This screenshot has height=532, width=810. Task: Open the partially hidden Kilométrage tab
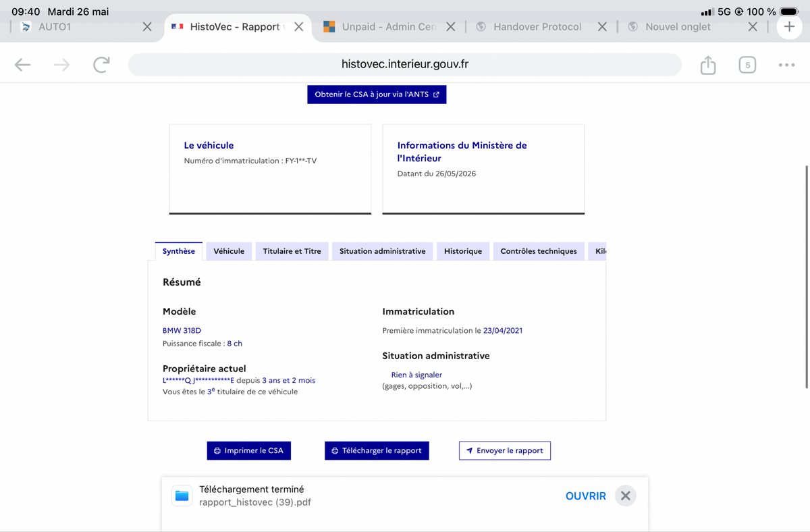597,251
